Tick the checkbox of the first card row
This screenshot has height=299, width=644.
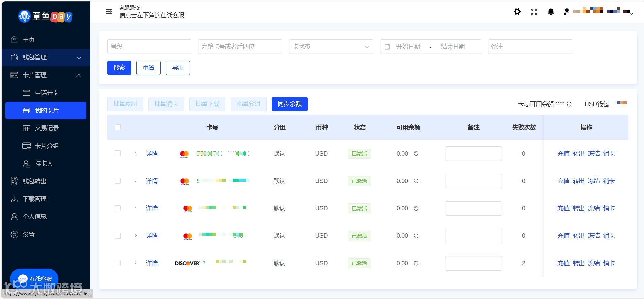click(x=118, y=154)
